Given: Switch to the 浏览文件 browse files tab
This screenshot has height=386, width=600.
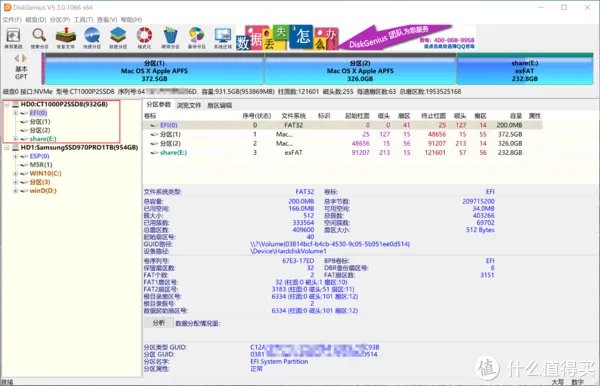Looking at the screenshot, I should (189, 105).
